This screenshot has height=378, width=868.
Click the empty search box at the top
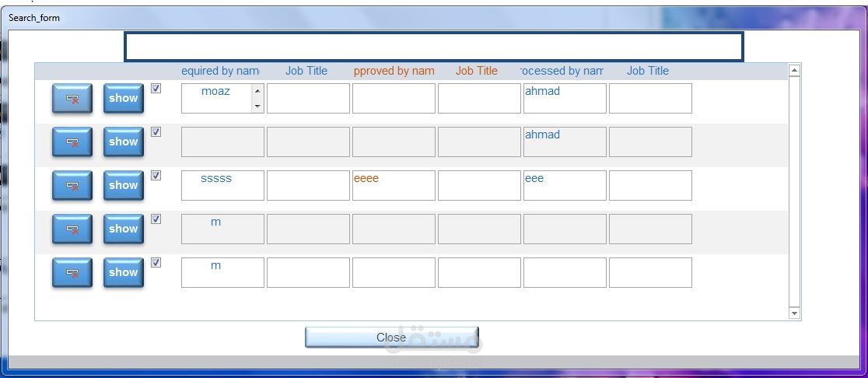(x=433, y=47)
